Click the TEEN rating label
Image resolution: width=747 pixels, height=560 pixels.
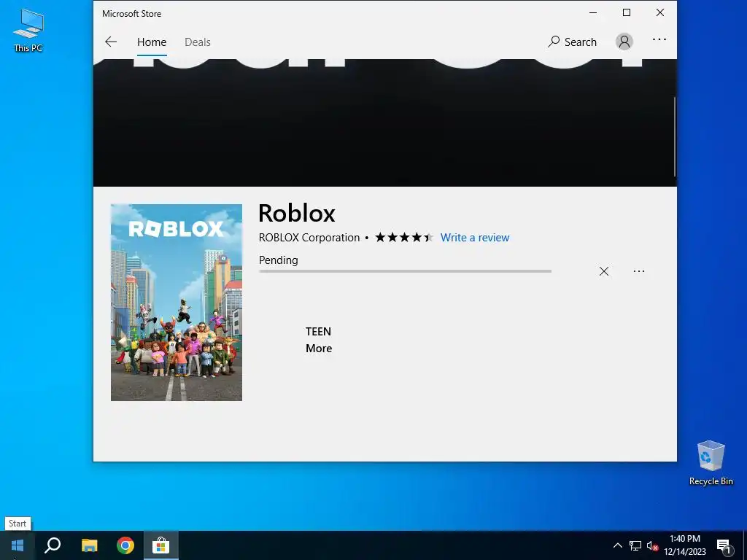[x=318, y=332]
